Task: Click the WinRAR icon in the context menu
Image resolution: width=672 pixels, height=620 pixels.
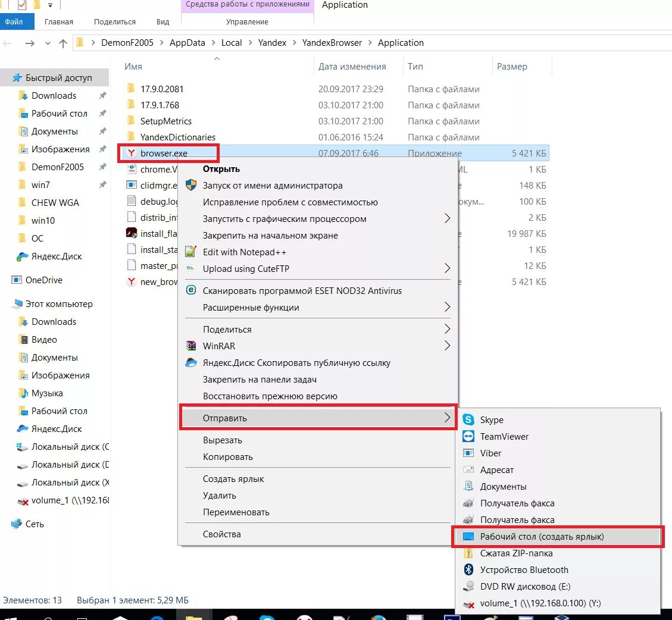Action: [190, 345]
